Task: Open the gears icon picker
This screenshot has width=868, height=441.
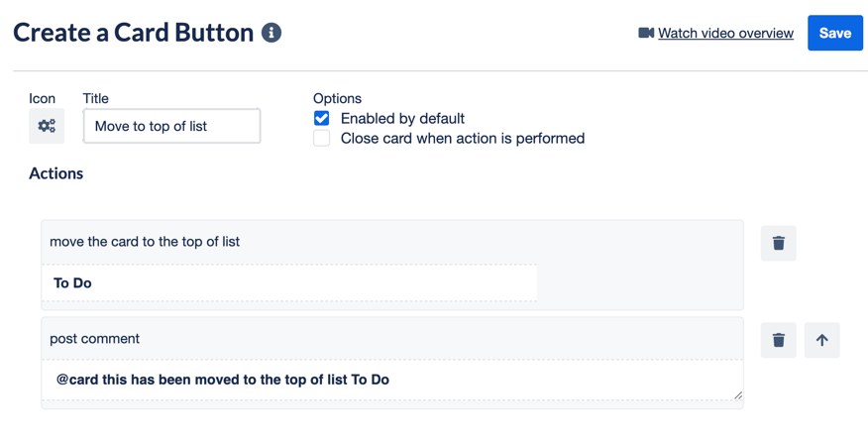Action: point(47,126)
